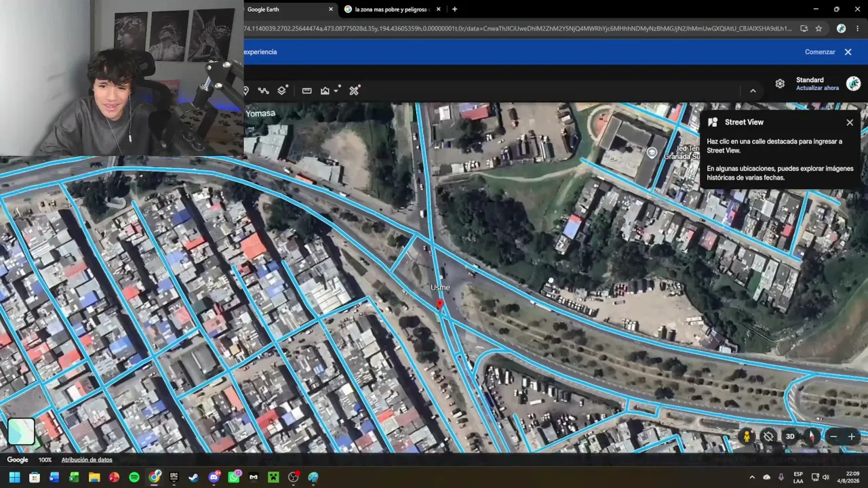Click the install app icon in address bar
Image resolution: width=868 pixels, height=488 pixels.
pos(804,28)
